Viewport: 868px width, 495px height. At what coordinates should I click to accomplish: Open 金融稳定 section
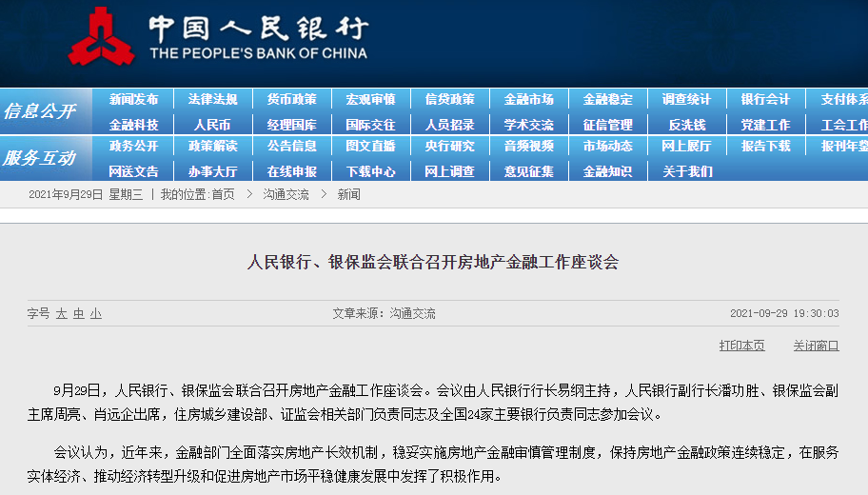point(608,100)
